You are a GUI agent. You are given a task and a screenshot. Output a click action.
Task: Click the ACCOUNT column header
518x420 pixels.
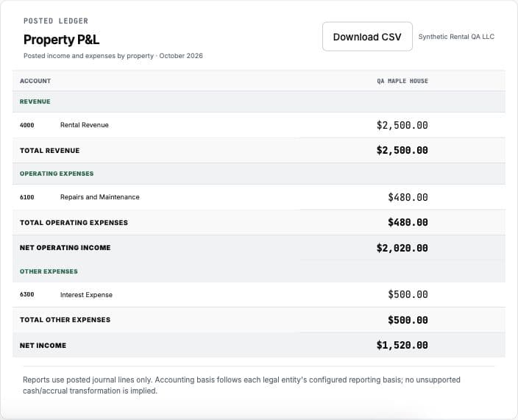35,81
